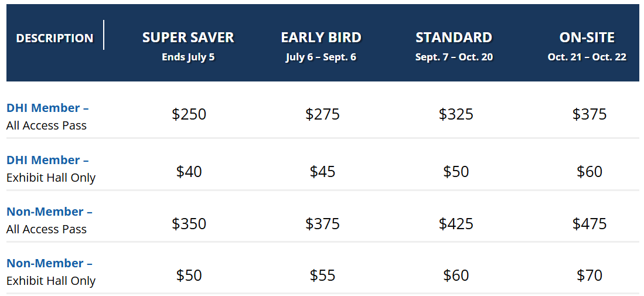Click the 'Oct. 21 – Oct. 22' date range

(x=587, y=57)
